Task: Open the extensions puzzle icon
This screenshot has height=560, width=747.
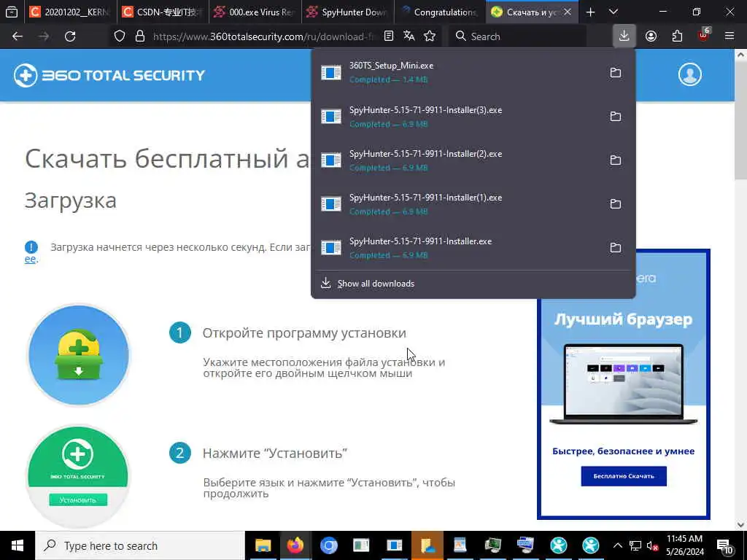Action: 677,36
